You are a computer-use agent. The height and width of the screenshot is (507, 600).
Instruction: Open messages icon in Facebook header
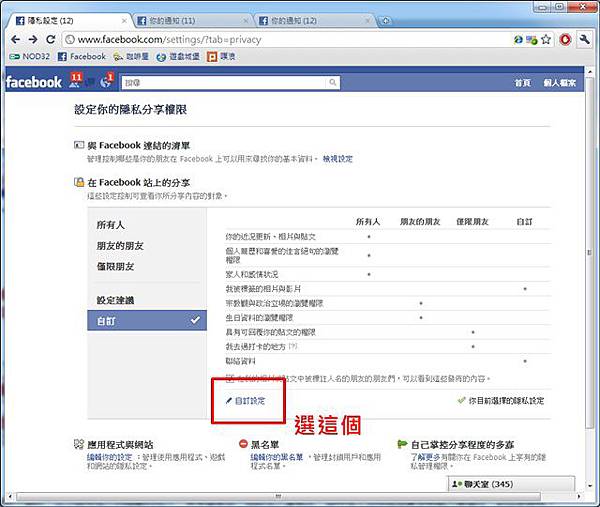90,82
